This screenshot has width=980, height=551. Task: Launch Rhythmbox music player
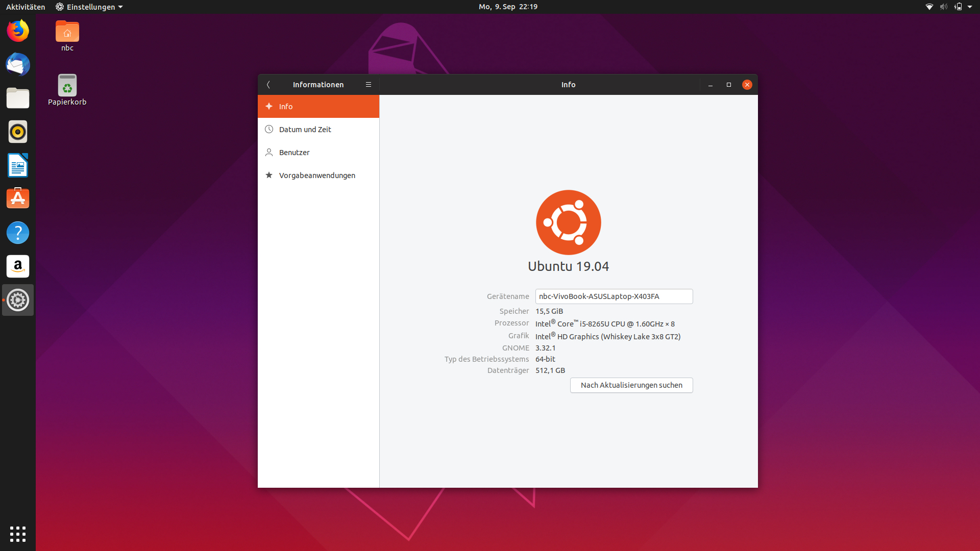[18, 132]
